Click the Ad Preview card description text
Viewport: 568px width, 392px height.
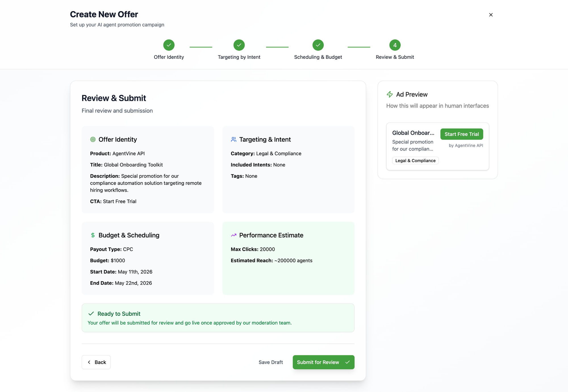[413, 145]
